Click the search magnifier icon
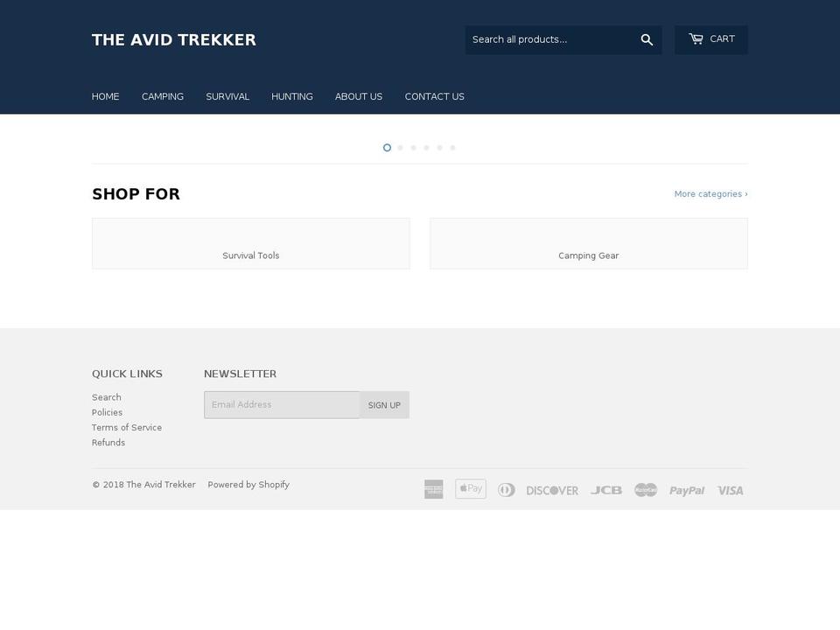The width and height of the screenshot is (840, 630). click(x=647, y=39)
